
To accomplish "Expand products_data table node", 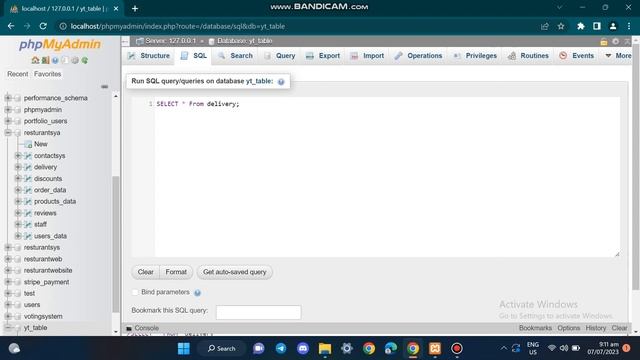I will click(18, 201).
